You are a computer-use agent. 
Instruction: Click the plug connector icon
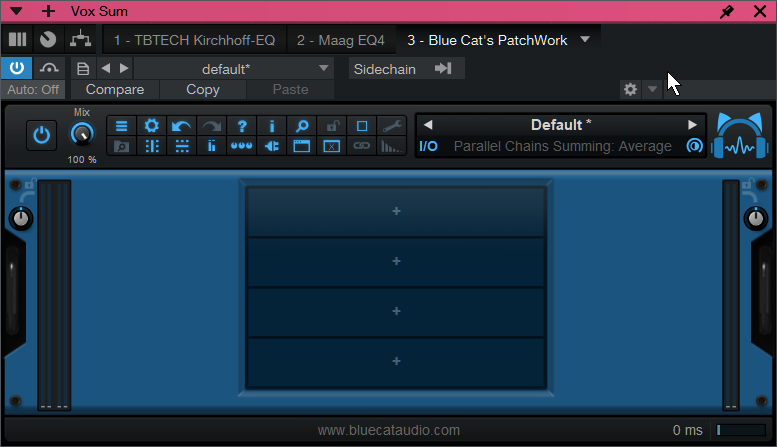[x=272, y=146]
